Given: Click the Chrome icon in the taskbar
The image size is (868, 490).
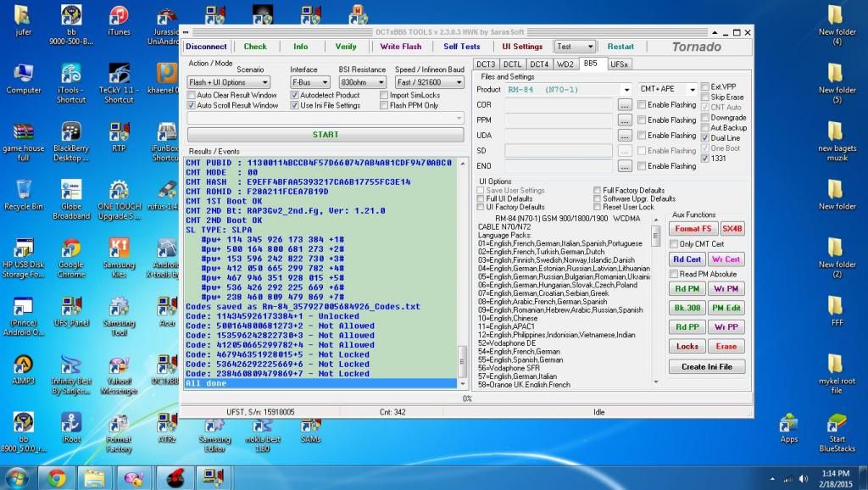Looking at the screenshot, I should [x=57, y=477].
